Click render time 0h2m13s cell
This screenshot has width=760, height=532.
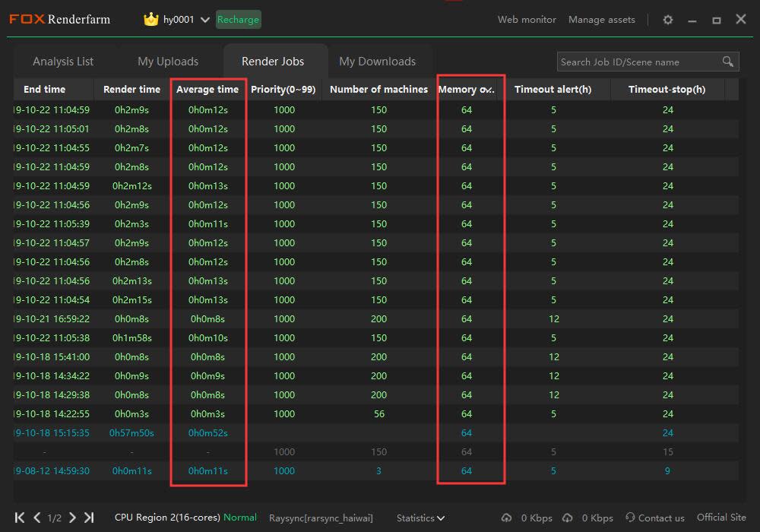(131, 281)
